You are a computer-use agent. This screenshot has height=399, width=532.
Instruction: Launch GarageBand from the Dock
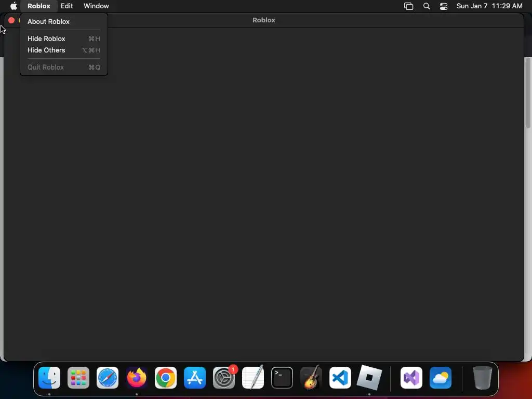(311, 377)
